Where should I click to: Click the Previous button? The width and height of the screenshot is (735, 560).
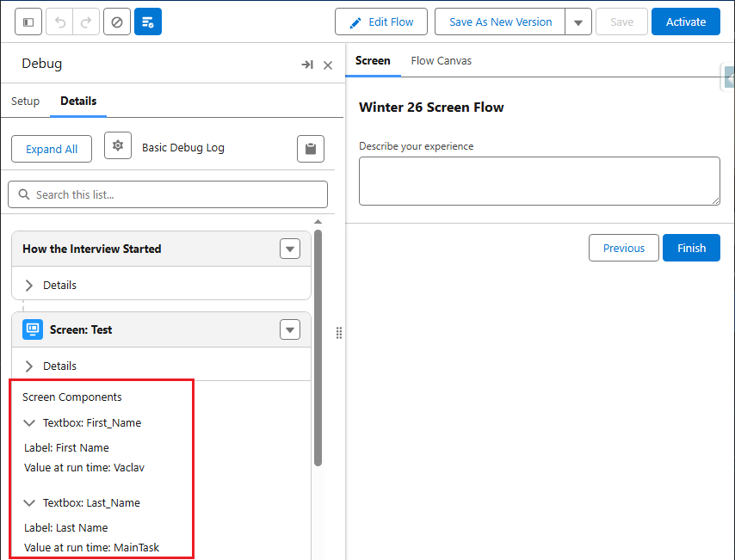click(x=623, y=248)
